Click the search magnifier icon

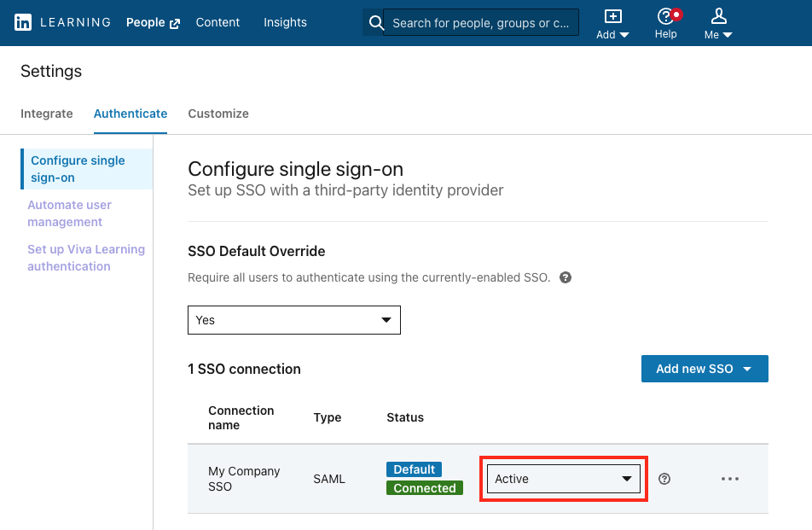coord(376,22)
